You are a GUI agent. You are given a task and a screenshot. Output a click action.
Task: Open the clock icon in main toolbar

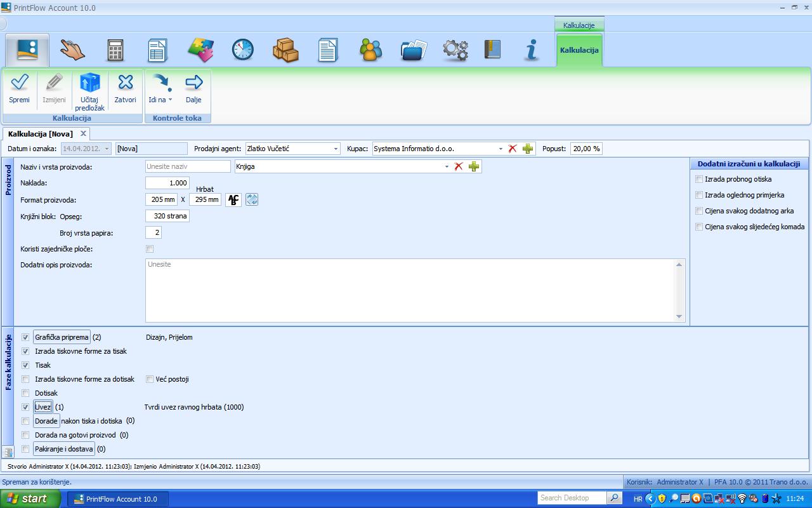point(242,50)
